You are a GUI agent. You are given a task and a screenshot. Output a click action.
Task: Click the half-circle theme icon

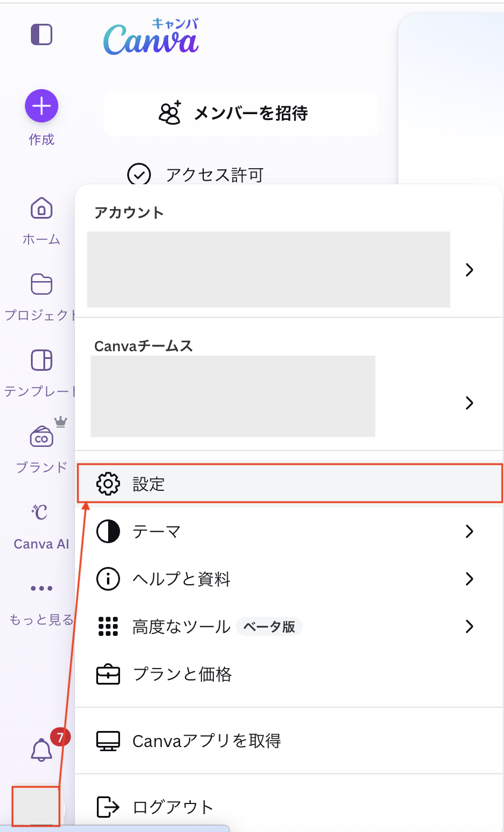tap(108, 531)
